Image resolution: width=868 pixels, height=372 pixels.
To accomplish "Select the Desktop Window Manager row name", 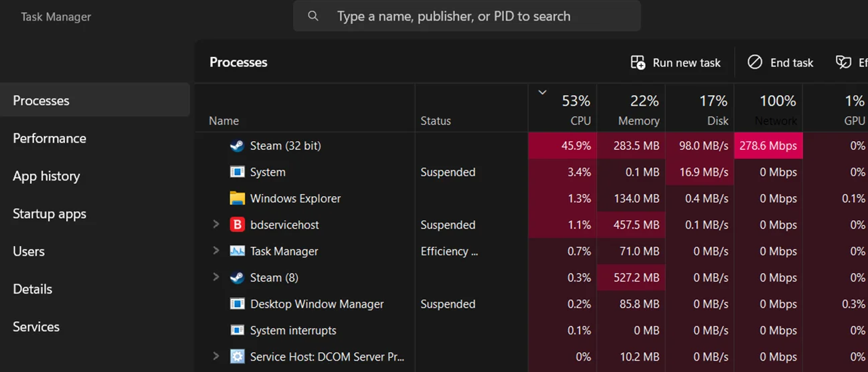I will tap(317, 304).
